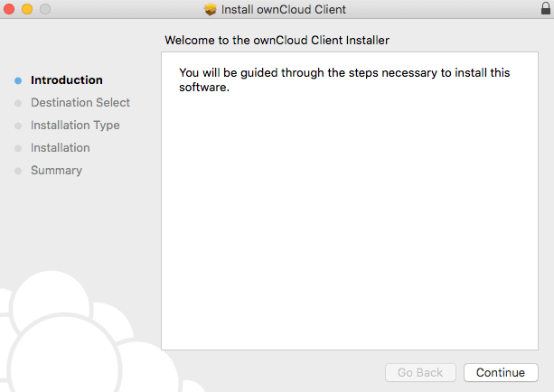Click the package icon beside the window title

pyautogui.click(x=211, y=9)
